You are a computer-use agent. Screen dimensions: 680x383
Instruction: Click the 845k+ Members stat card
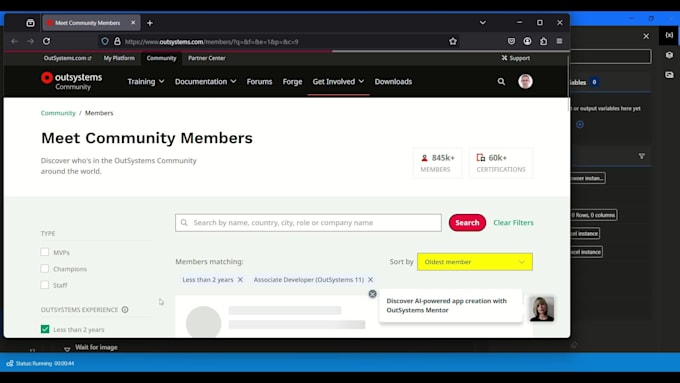(x=437, y=163)
